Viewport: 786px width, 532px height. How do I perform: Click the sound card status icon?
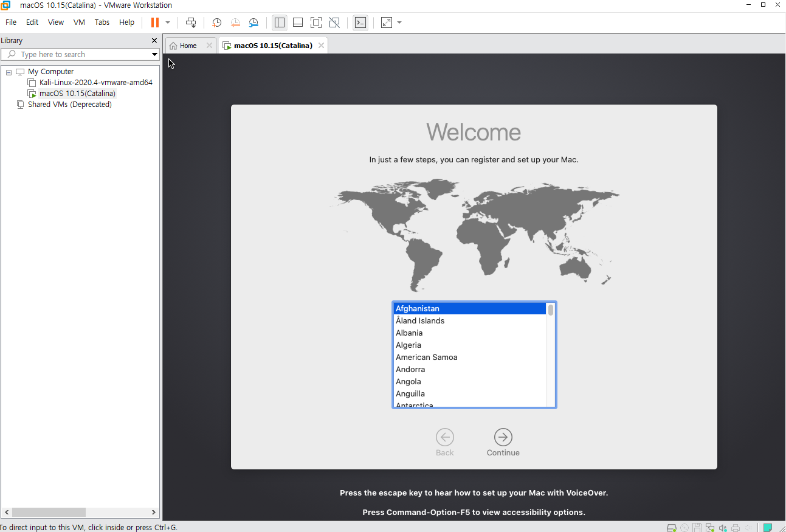pos(723,527)
